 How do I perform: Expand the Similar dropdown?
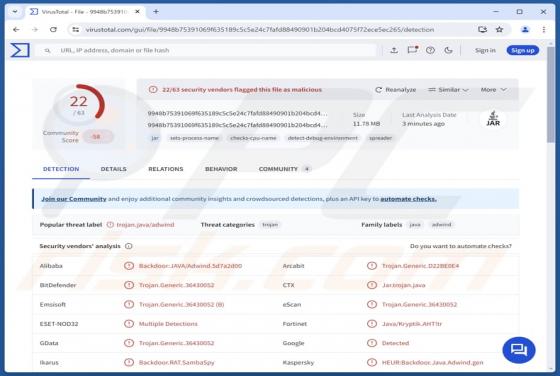(x=448, y=90)
